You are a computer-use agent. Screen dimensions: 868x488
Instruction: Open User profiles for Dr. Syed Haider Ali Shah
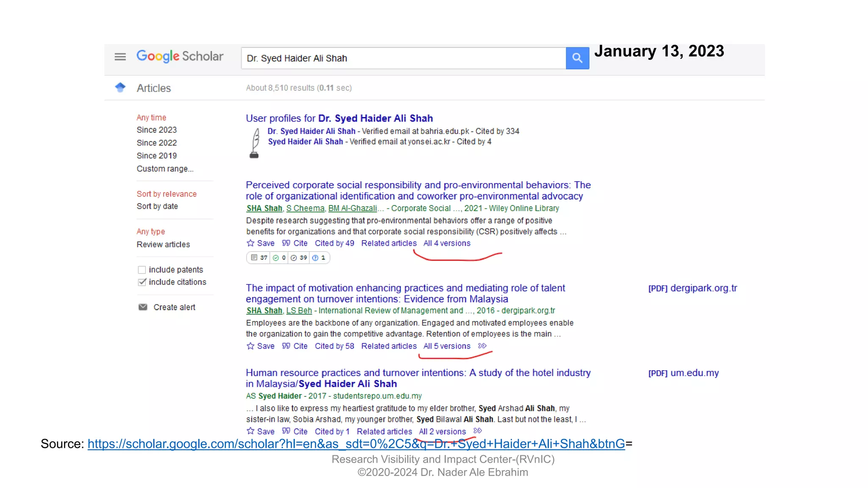click(x=339, y=118)
